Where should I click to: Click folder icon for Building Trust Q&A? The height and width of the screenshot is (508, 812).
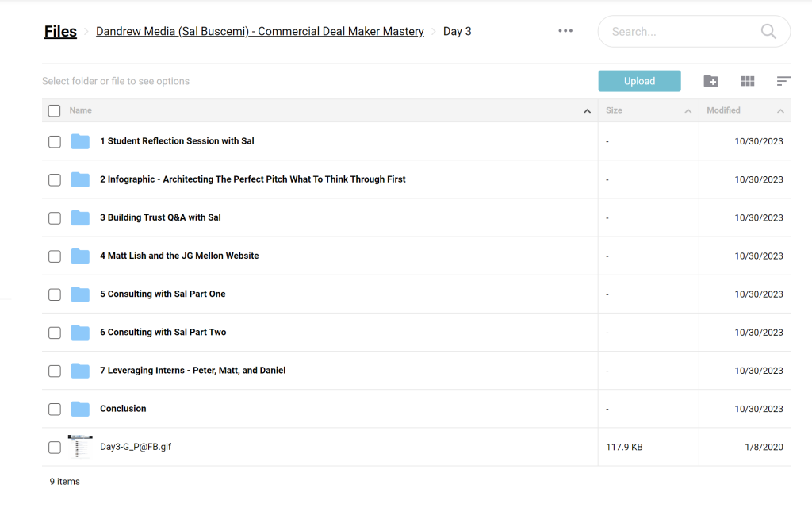(x=80, y=217)
